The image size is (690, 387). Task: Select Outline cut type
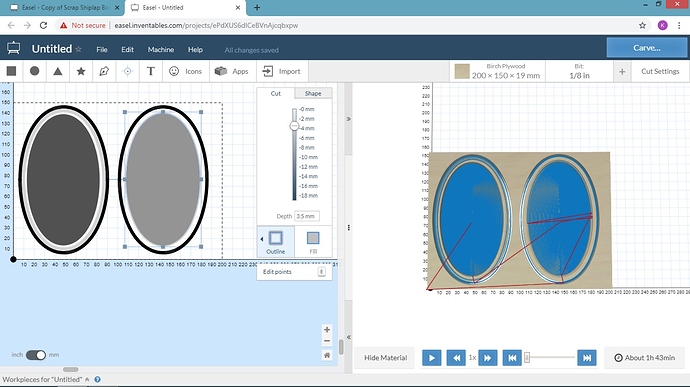tap(275, 242)
